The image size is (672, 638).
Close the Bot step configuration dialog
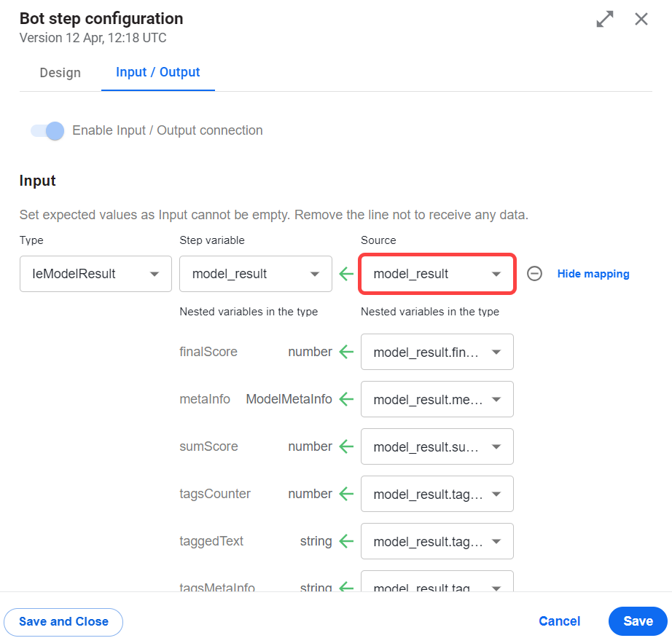[x=641, y=19]
